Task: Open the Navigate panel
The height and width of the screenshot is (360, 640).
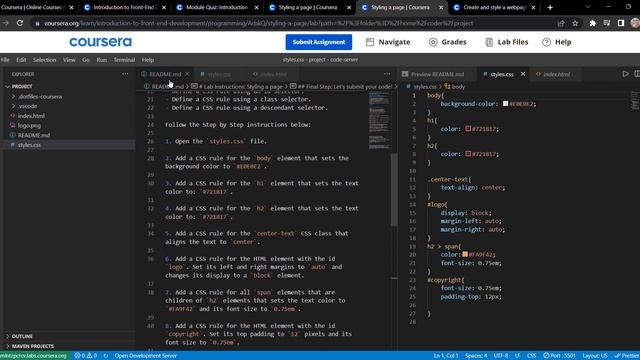Action: 388,42
